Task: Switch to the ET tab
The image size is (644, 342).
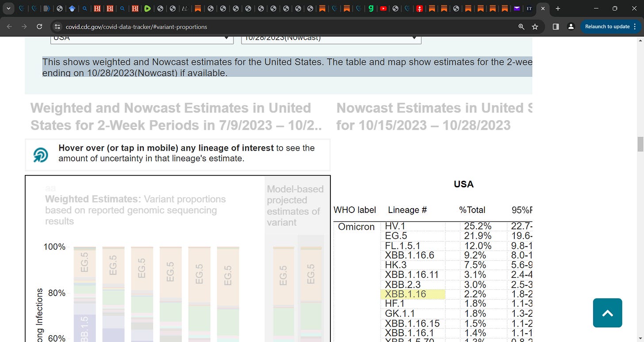Action: (x=529, y=8)
